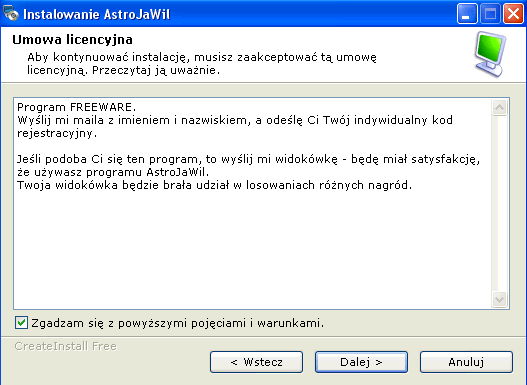Click the "Dalej >" button
Viewport: 527px width, 385px height.
tap(361, 362)
